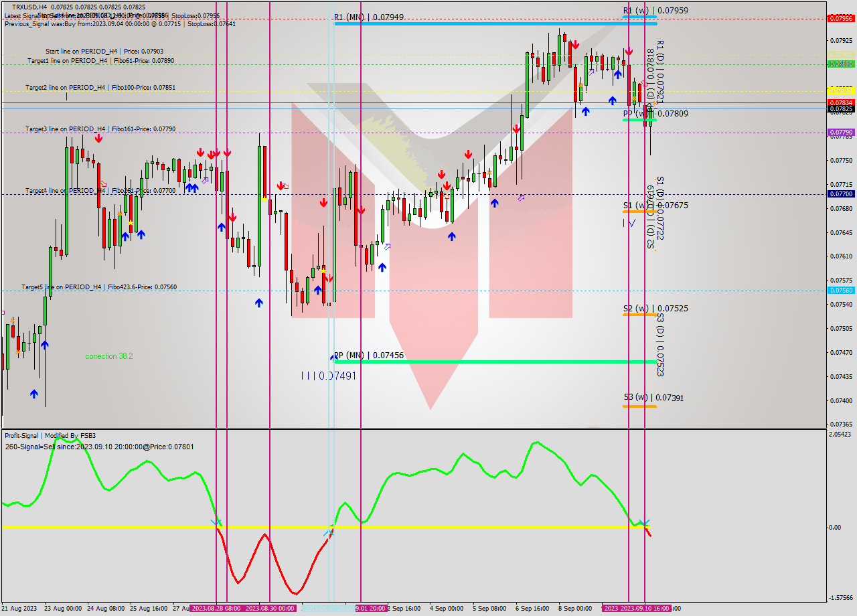
Task: Click the 0.07610 price axis value
Action: [x=842, y=256]
